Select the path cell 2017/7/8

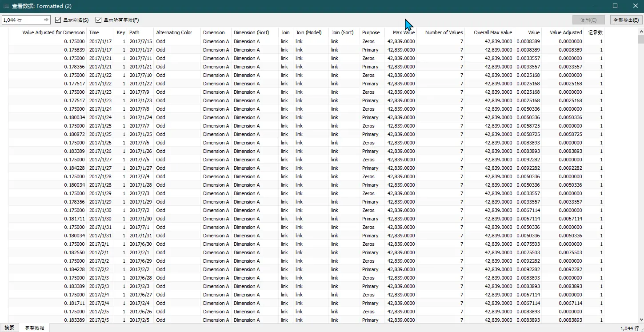tap(140, 109)
